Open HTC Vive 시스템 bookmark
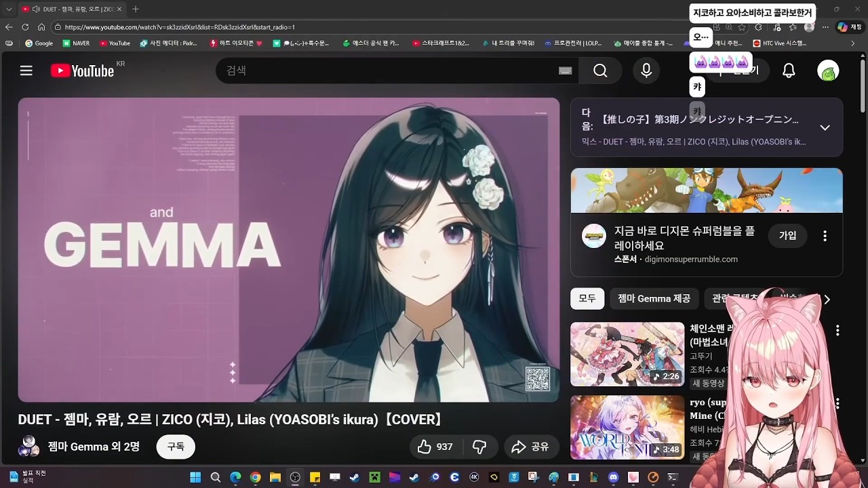Screen dimensions: 868x488 [x=780, y=43]
